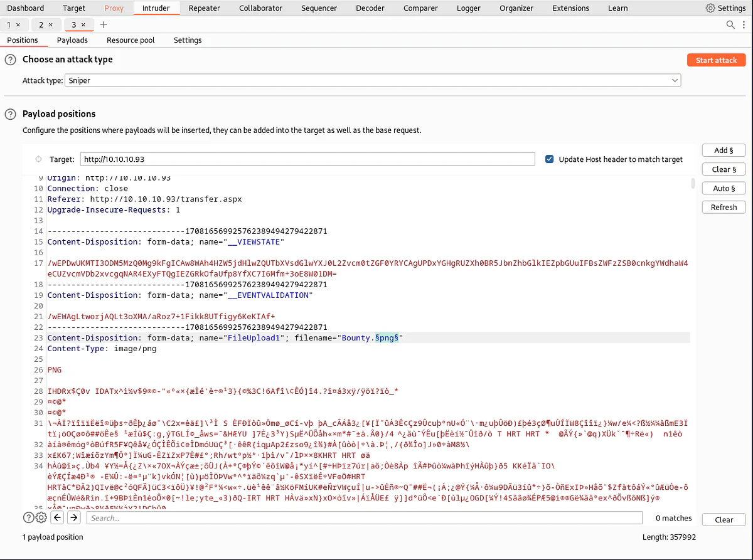Uncheck Update Host header to match target
Image resolution: width=753 pixels, height=560 pixels.
550,159
